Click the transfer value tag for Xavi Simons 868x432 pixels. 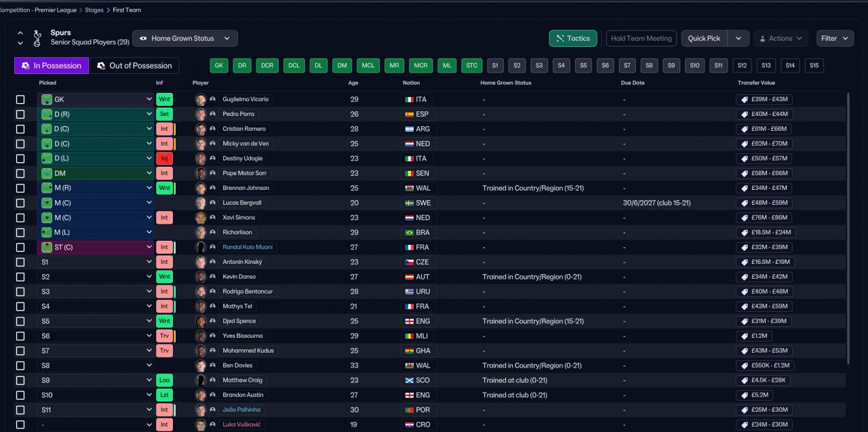(x=764, y=218)
